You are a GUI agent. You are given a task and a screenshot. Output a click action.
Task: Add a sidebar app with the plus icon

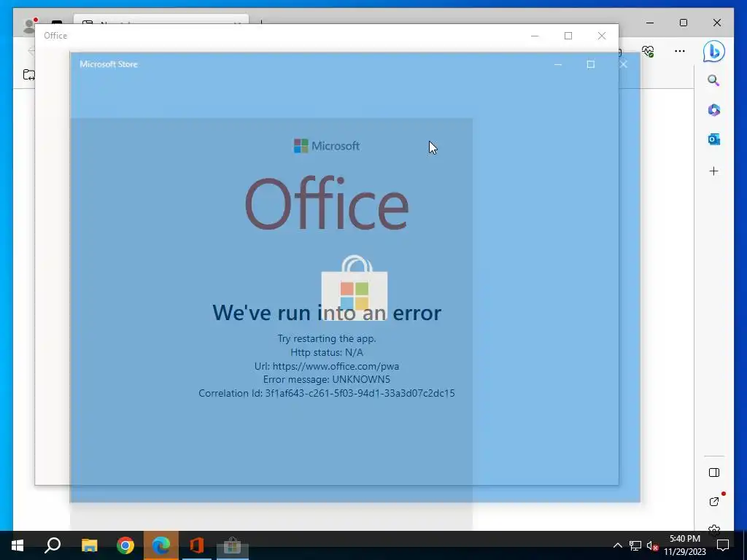[x=713, y=171]
